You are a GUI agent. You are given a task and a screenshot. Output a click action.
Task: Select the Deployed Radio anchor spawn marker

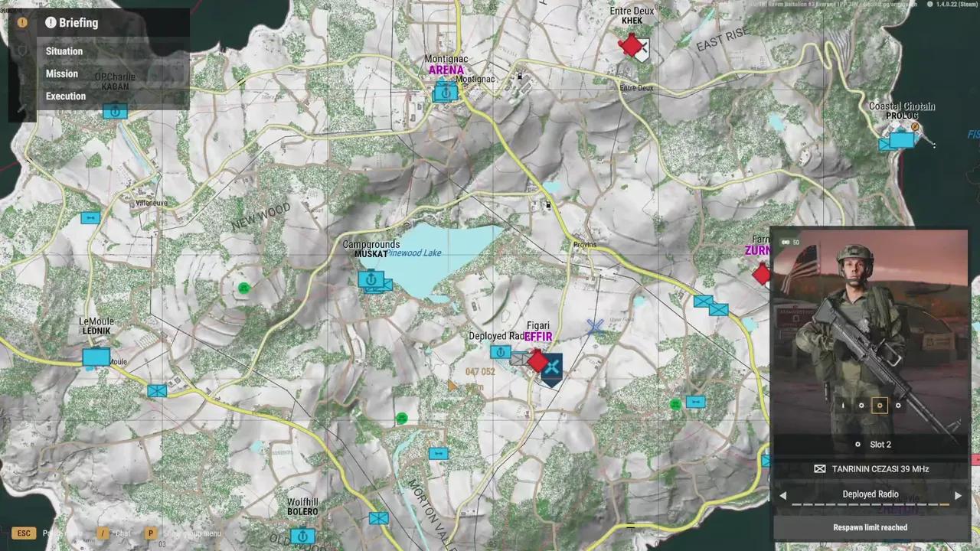[x=500, y=352]
